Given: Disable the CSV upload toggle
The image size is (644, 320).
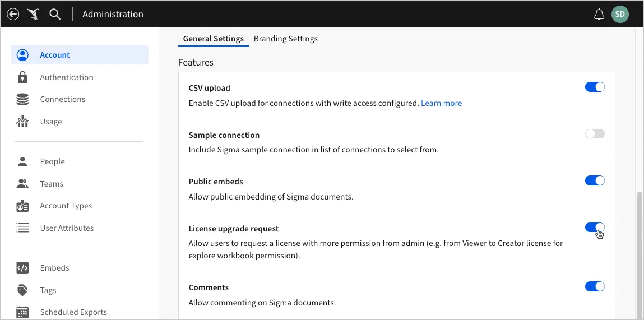Looking at the screenshot, I should (x=595, y=87).
